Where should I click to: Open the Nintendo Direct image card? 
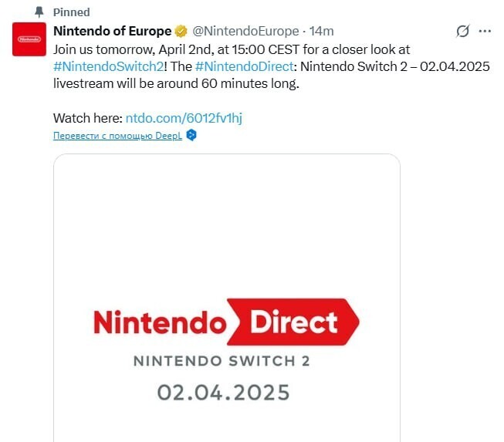(x=226, y=231)
